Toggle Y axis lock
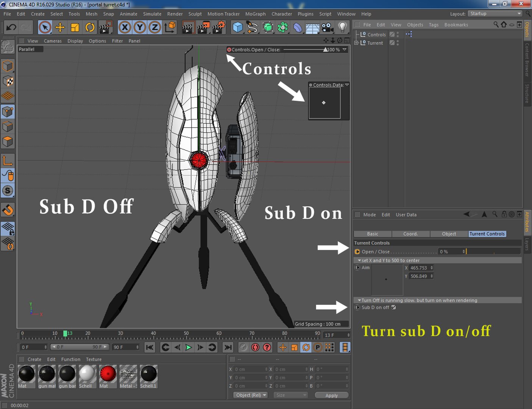The width and height of the screenshot is (532, 409). 140,27
